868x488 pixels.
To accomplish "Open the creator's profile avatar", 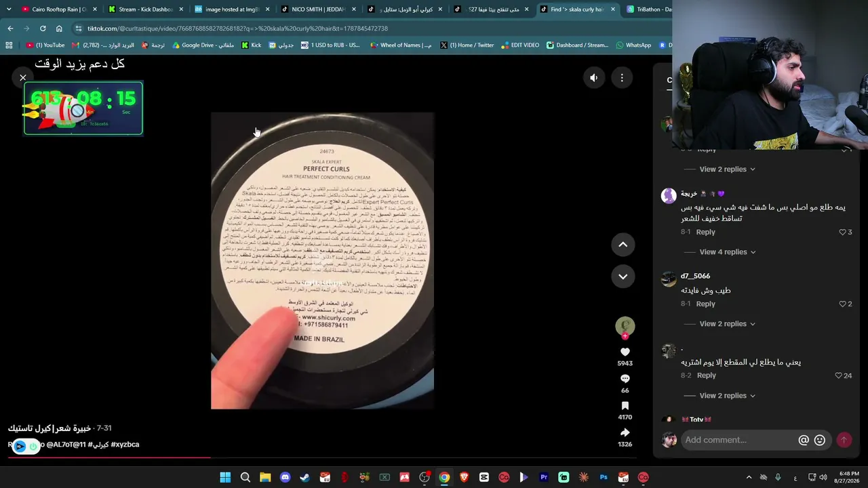I will pos(625,326).
